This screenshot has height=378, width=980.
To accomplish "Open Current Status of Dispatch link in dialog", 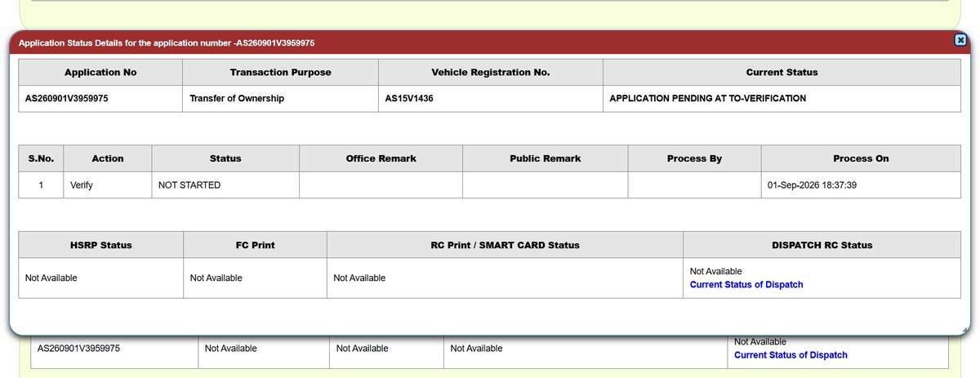I will (746, 285).
